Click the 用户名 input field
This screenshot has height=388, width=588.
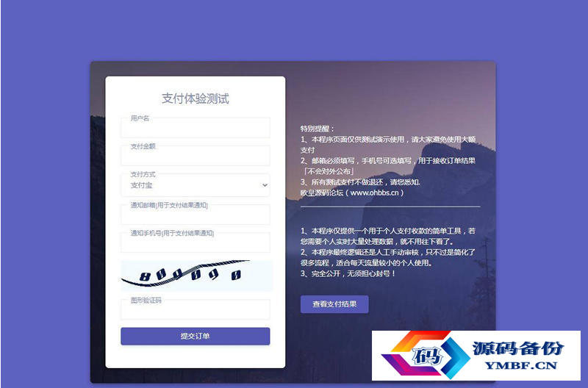tap(195, 128)
